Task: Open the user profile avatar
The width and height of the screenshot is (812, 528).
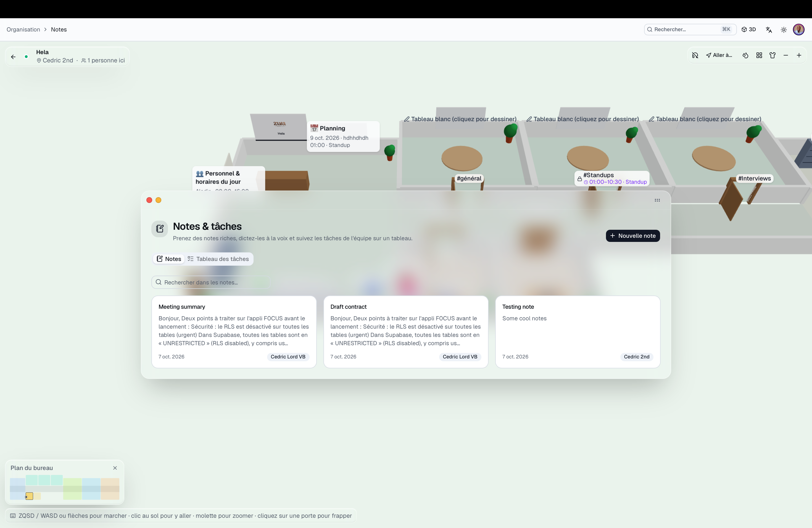Action: [799, 29]
